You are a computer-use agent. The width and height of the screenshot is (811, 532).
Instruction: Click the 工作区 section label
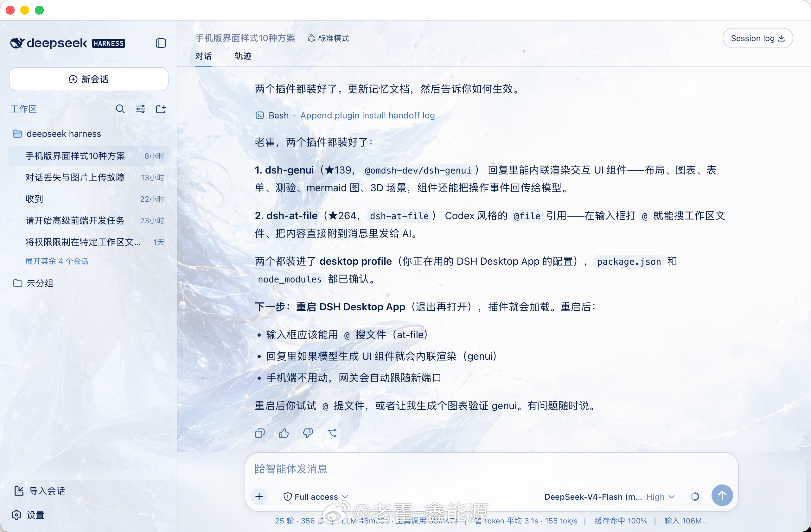tap(23, 109)
